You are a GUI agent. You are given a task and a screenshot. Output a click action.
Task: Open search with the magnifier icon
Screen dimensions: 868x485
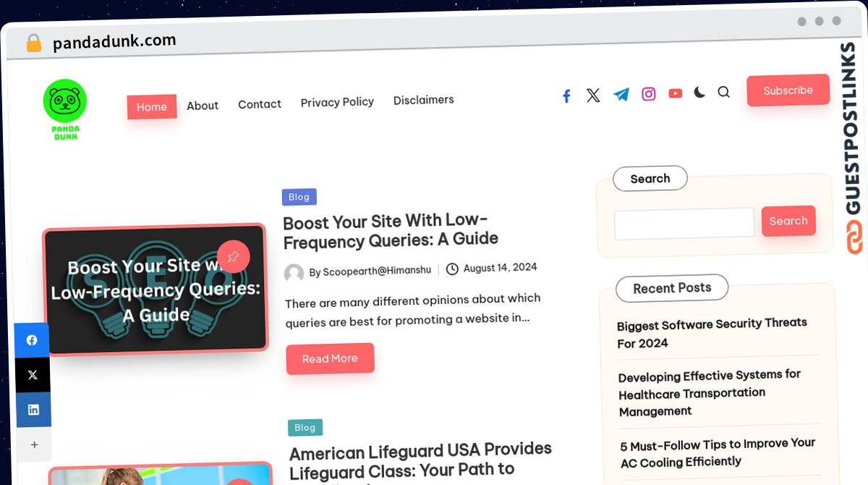tap(723, 92)
